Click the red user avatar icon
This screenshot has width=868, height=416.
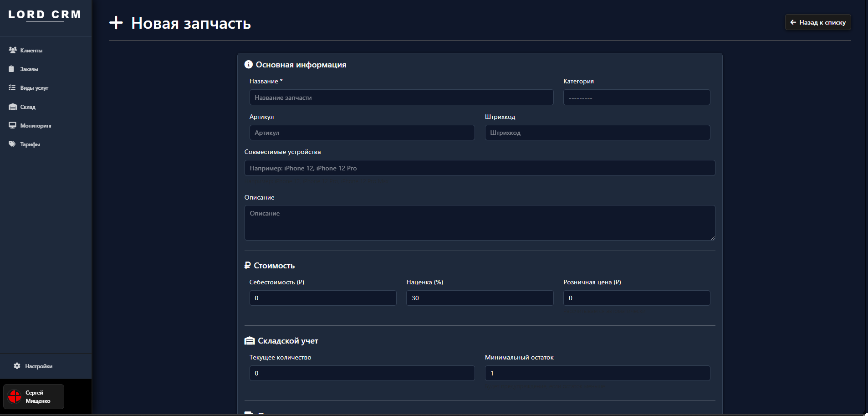click(15, 396)
